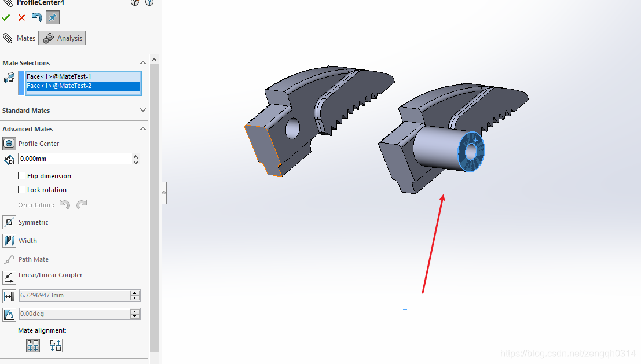
Task: Increase the 6.72969473mm distance value
Action: (135, 292)
